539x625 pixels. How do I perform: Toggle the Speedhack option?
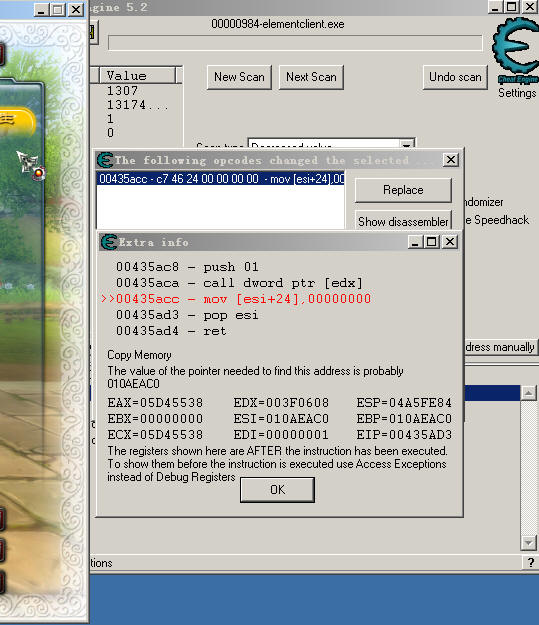tap(497, 220)
